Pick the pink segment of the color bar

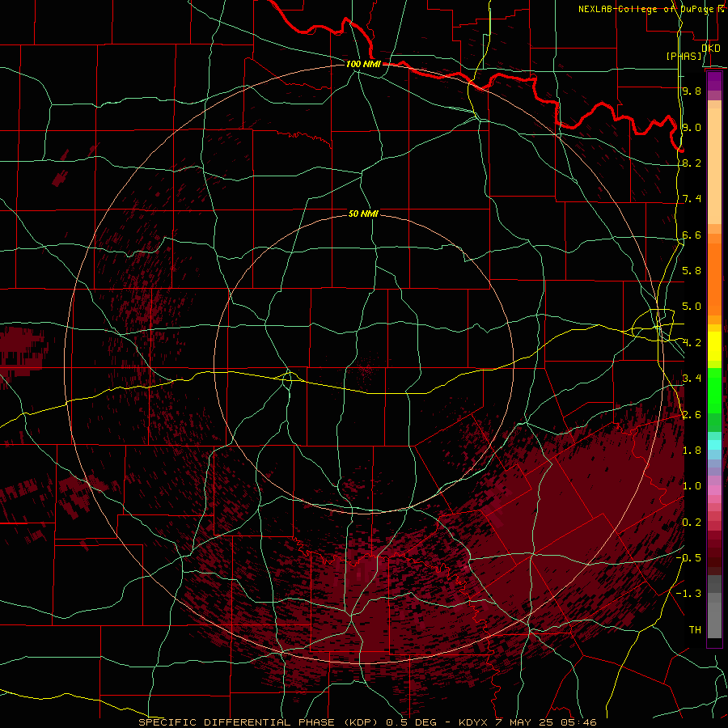pyautogui.click(x=714, y=490)
